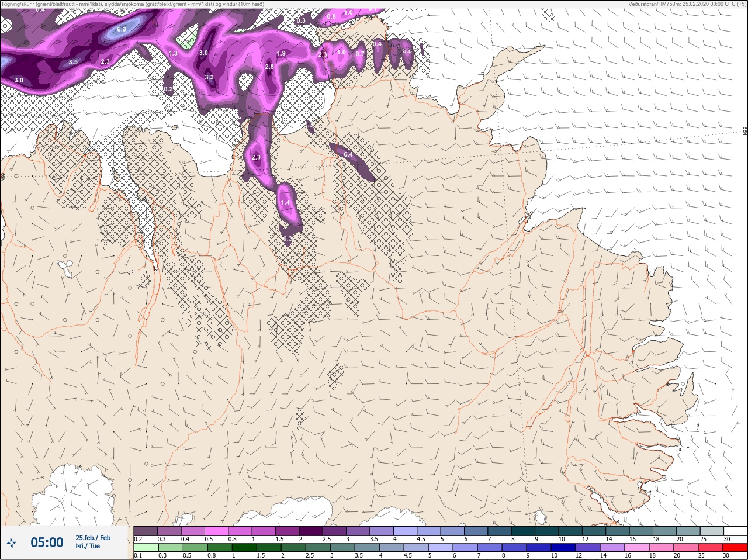Click the 0.8 value near the top edge
748x560 pixels.
331,17
